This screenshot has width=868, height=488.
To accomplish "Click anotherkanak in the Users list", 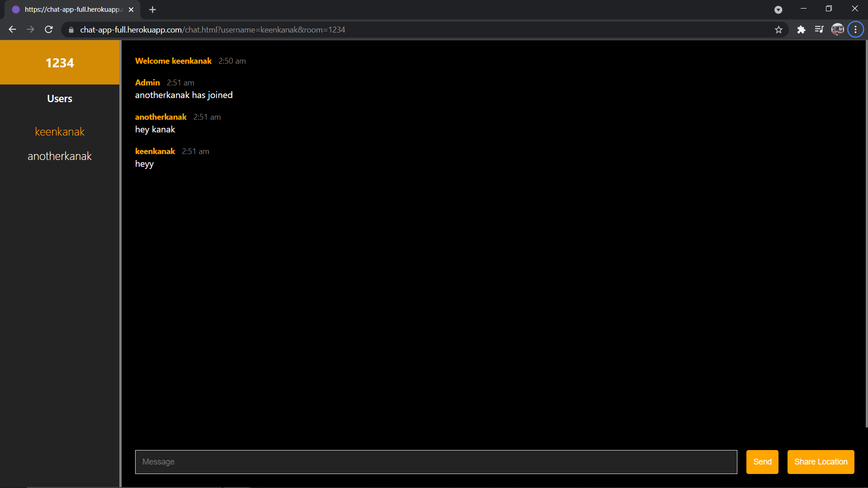I will click(x=60, y=156).
